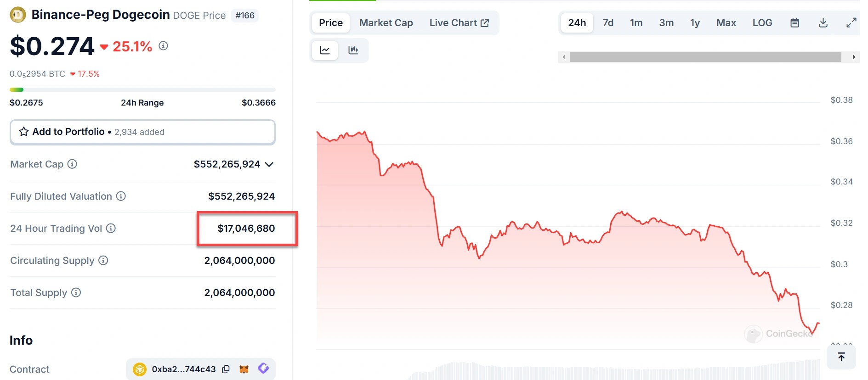Click the line chart view icon
The image size is (868, 380).
coord(325,50)
